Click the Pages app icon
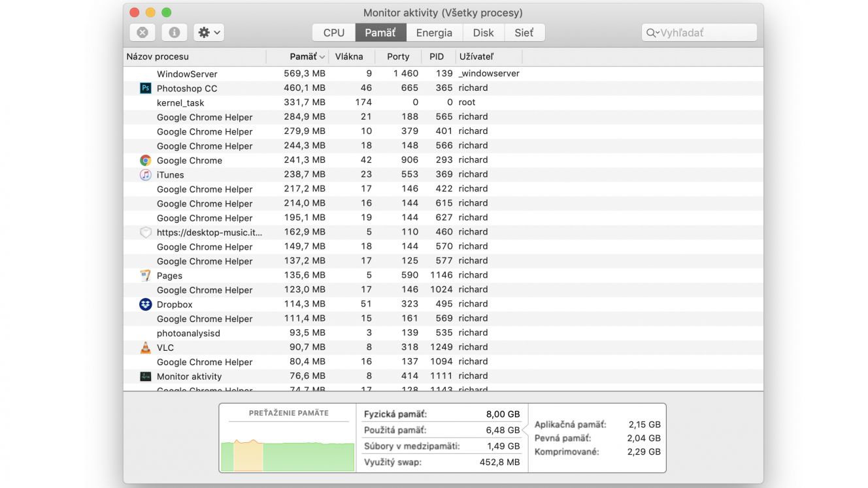This screenshot has width=868, height=488. 146,275
